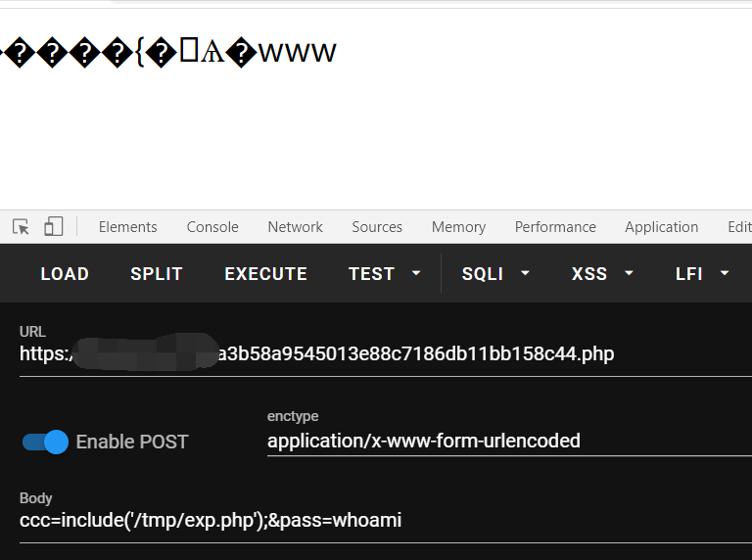Click the TEST button
The height and width of the screenshot is (560, 752).
(x=372, y=274)
